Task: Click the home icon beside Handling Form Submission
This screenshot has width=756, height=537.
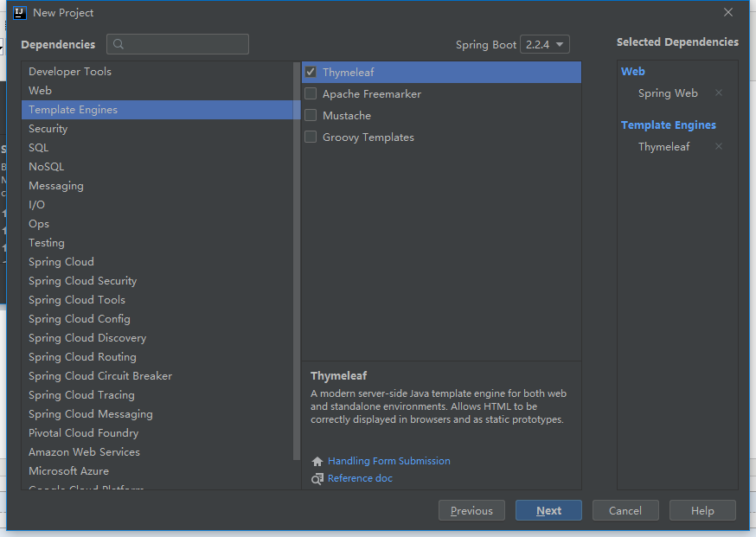Action: [317, 462]
